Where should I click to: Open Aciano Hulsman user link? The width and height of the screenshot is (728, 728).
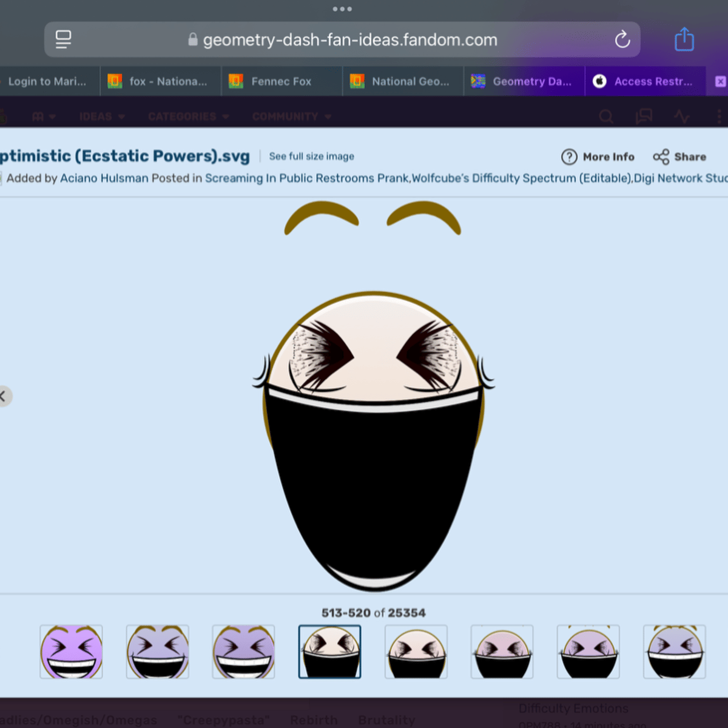tap(104, 178)
